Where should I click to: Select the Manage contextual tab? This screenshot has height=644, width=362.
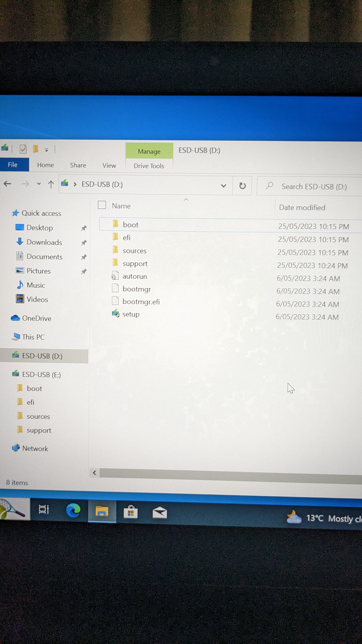149,151
